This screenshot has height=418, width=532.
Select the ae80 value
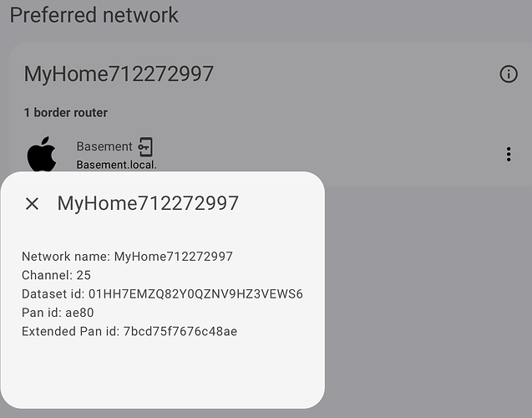click(79, 313)
